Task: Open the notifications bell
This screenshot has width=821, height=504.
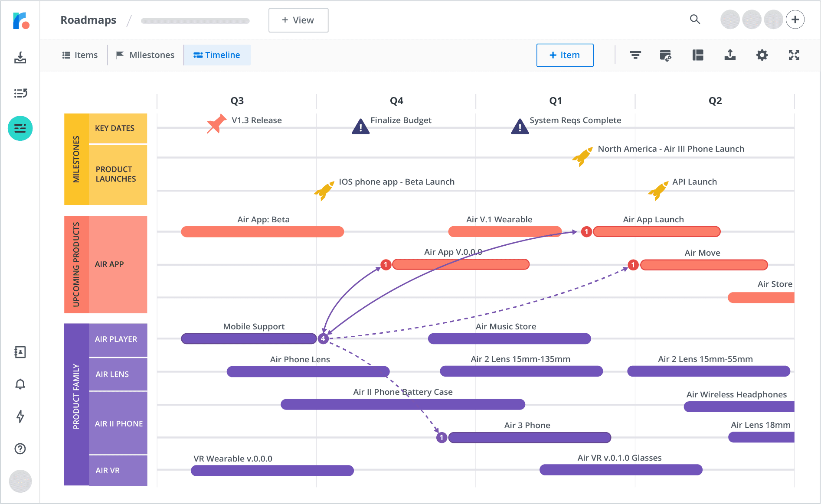Action: tap(20, 384)
